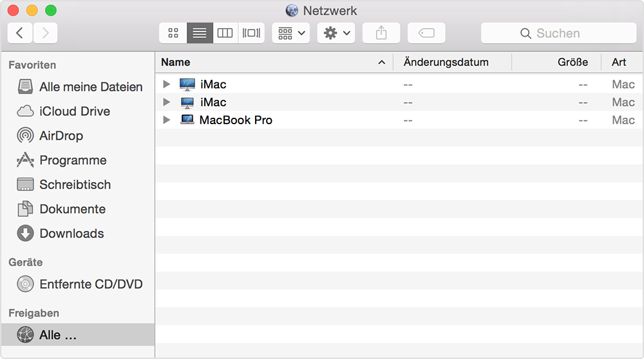644x359 pixels.
Task: Click the Freigaben section header
Action: click(x=33, y=313)
